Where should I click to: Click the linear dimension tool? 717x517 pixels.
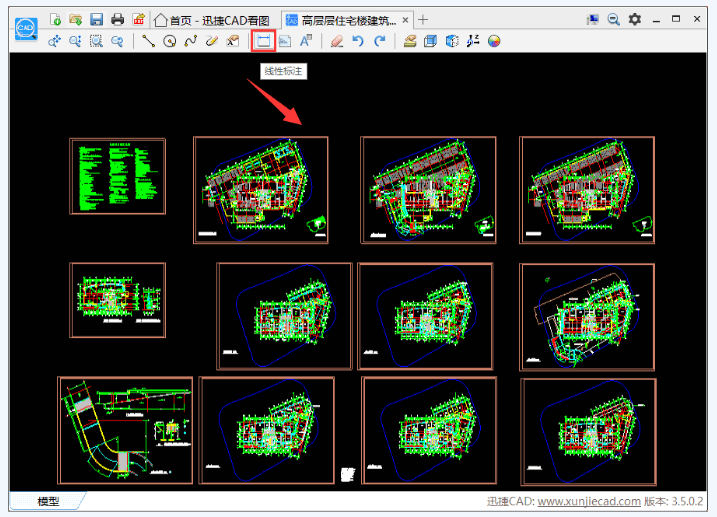click(x=263, y=41)
